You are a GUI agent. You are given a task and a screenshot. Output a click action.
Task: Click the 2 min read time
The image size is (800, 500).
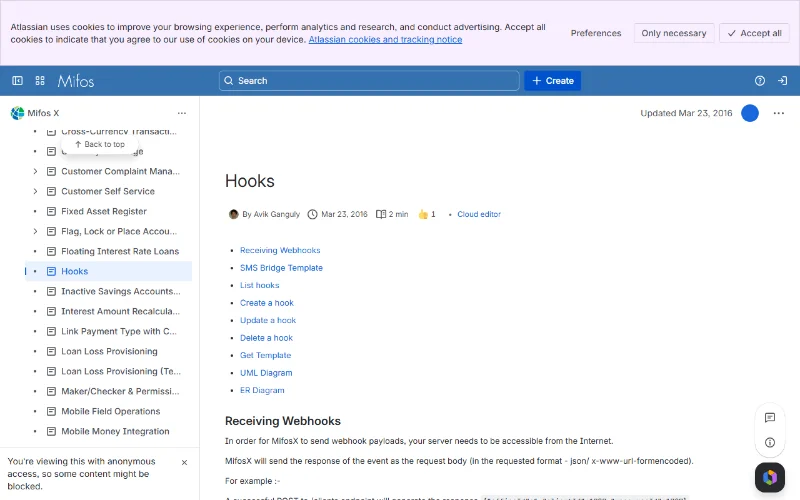398,214
